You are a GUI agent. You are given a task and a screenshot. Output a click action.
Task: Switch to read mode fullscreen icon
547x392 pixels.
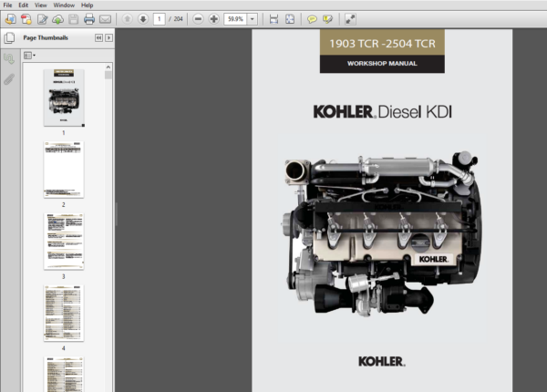350,19
